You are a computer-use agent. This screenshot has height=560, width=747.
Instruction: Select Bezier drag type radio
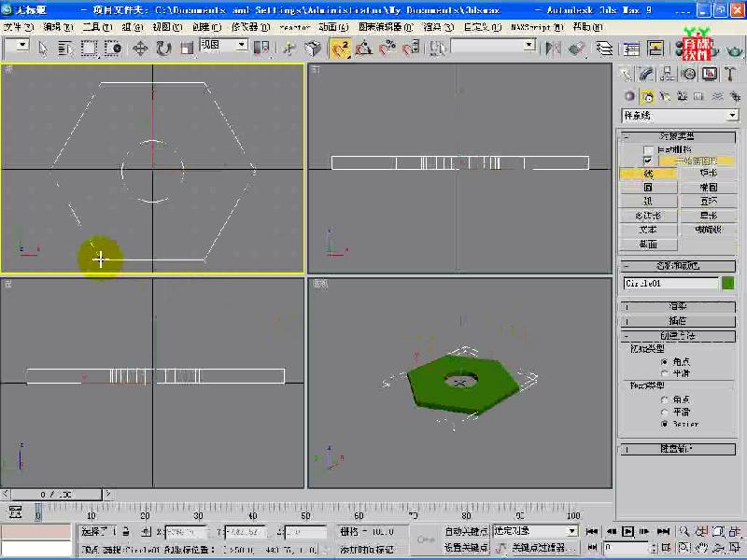pyautogui.click(x=665, y=424)
